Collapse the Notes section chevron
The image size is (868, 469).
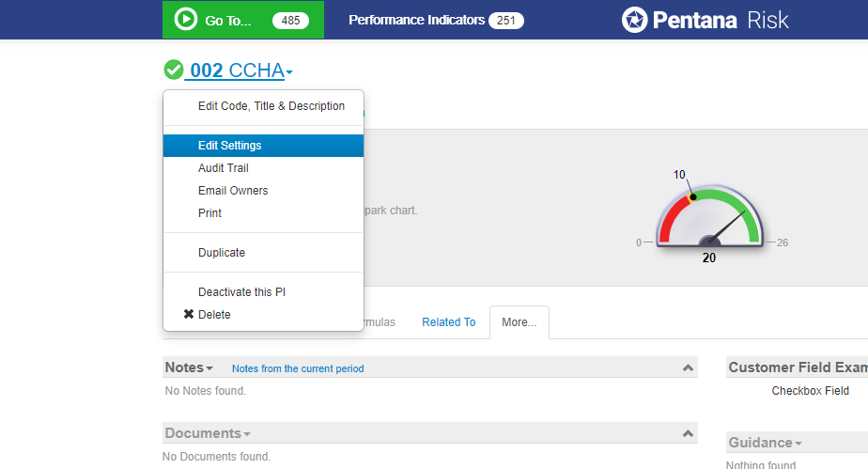pyautogui.click(x=688, y=367)
